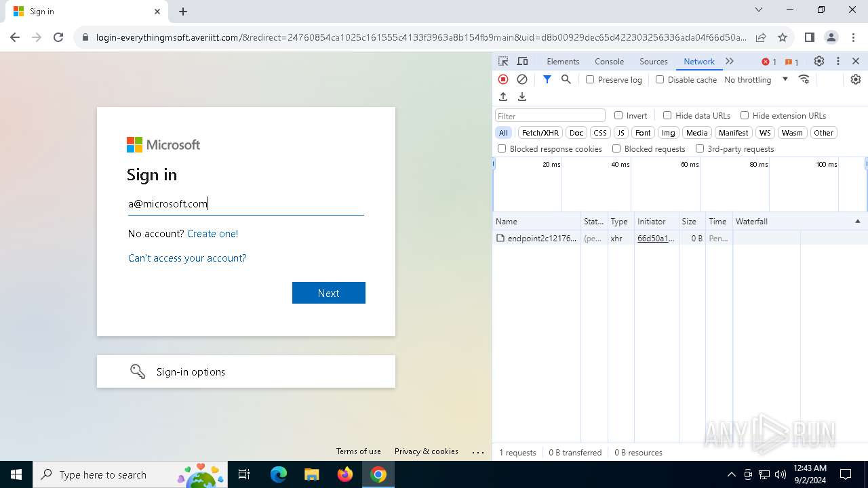
Task: Check the Blocked requests option
Action: pyautogui.click(x=616, y=148)
